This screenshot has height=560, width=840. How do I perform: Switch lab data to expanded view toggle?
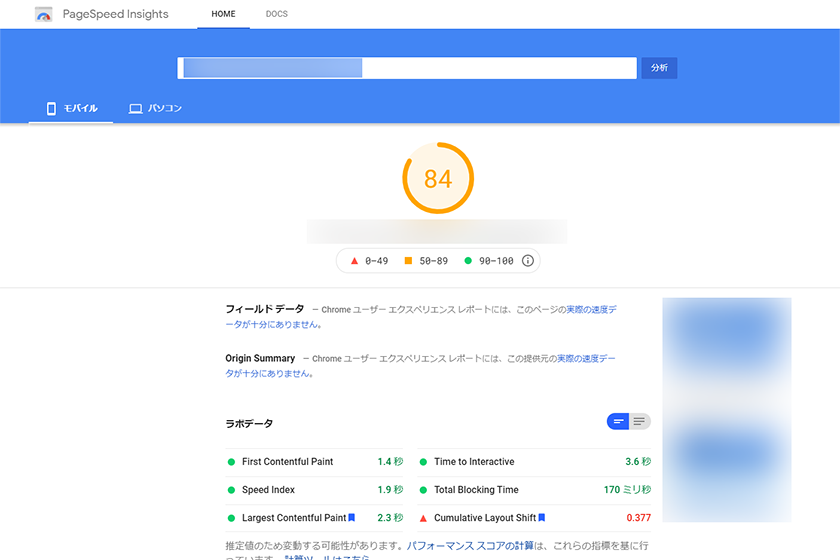coord(639,422)
